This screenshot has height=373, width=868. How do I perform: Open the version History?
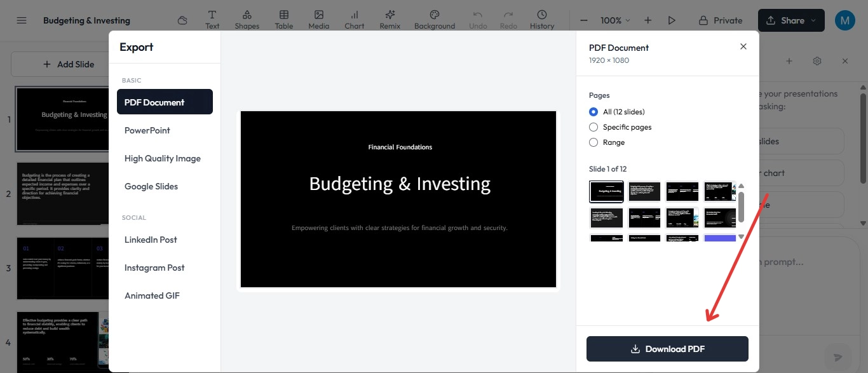[x=542, y=20]
